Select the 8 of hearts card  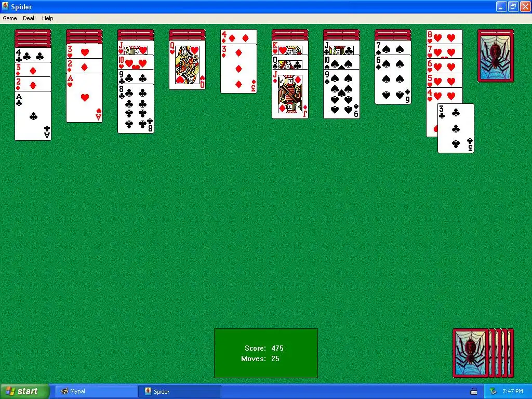(445, 37)
